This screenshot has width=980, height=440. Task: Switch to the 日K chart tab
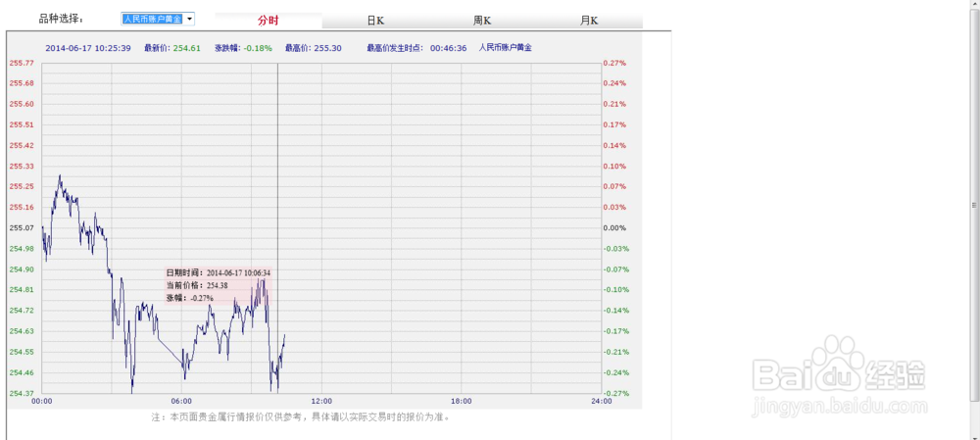tap(375, 21)
